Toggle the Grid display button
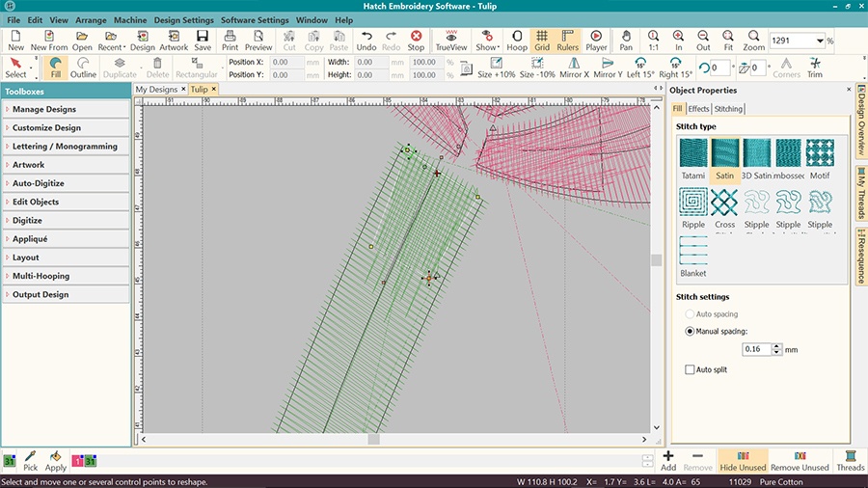The width and height of the screenshot is (868, 488). [x=542, y=40]
